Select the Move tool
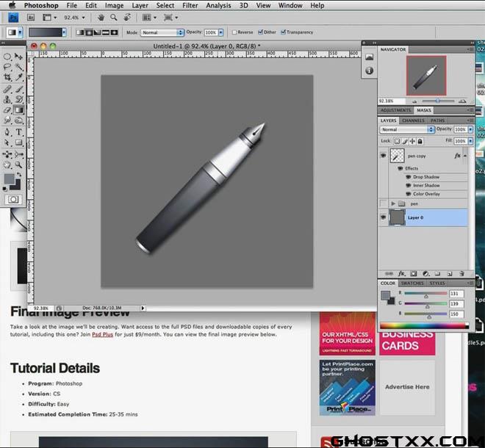The width and height of the screenshot is (485, 448). pyautogui.click(x=19, y=57)
